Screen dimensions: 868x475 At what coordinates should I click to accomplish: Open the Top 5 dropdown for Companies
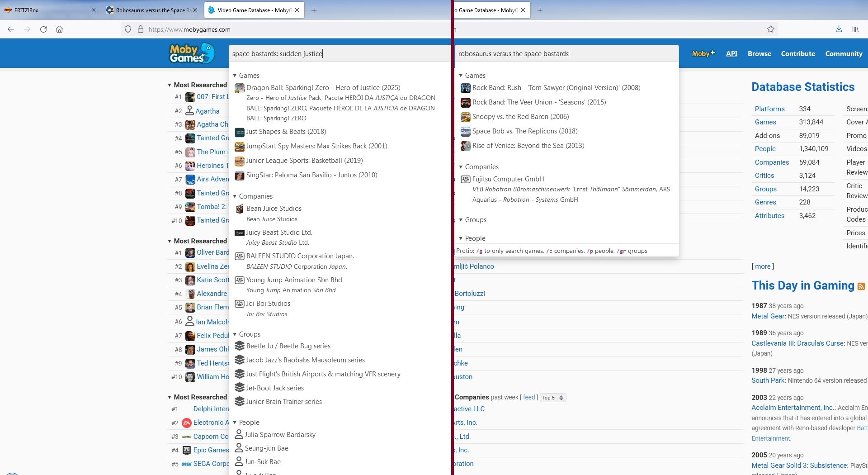click(x=552, y=398)
